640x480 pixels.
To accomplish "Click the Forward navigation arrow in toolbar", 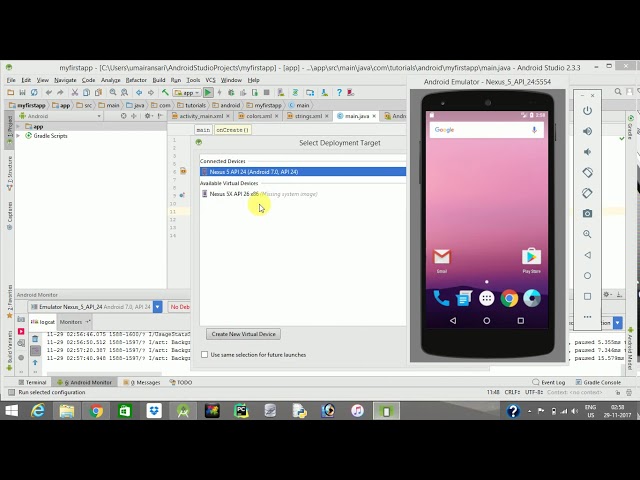I will (151, 93).
